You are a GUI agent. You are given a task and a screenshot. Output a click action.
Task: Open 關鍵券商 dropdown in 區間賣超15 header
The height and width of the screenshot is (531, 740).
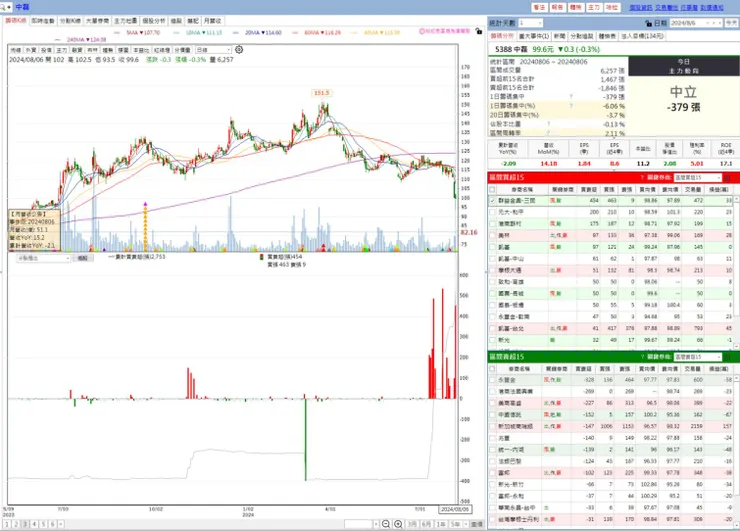(x=698, y=357)
